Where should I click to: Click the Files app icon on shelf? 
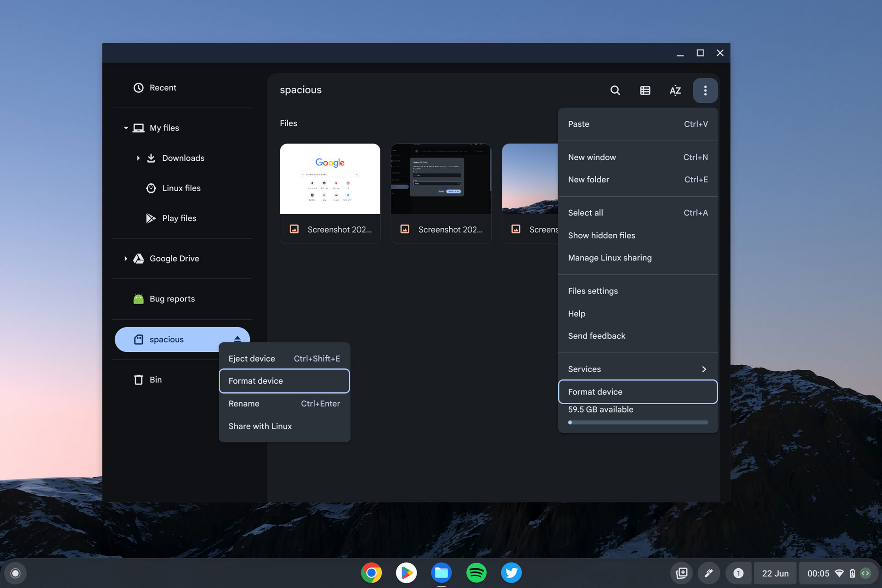pos(441,573)
